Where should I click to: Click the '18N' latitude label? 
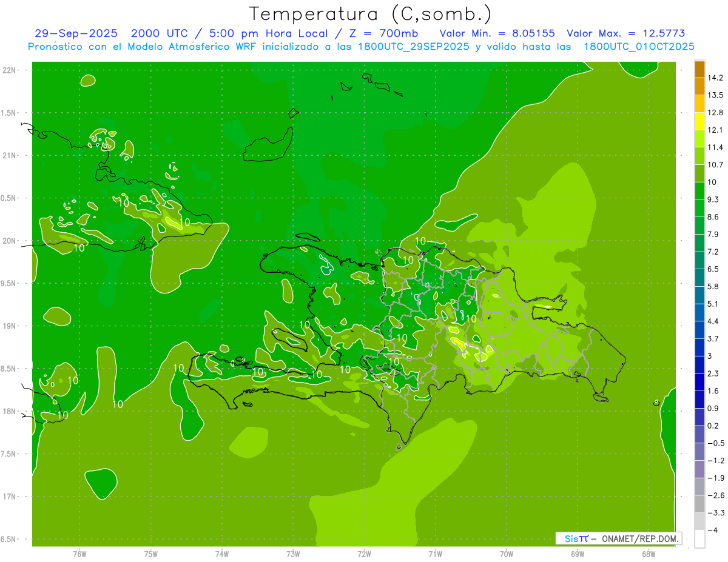(9, 411)
